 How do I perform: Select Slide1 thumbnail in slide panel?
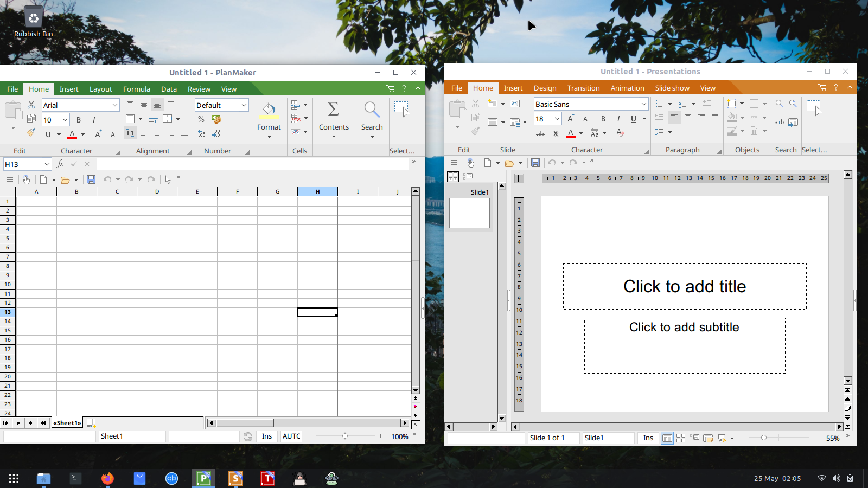tap(469, 213)
